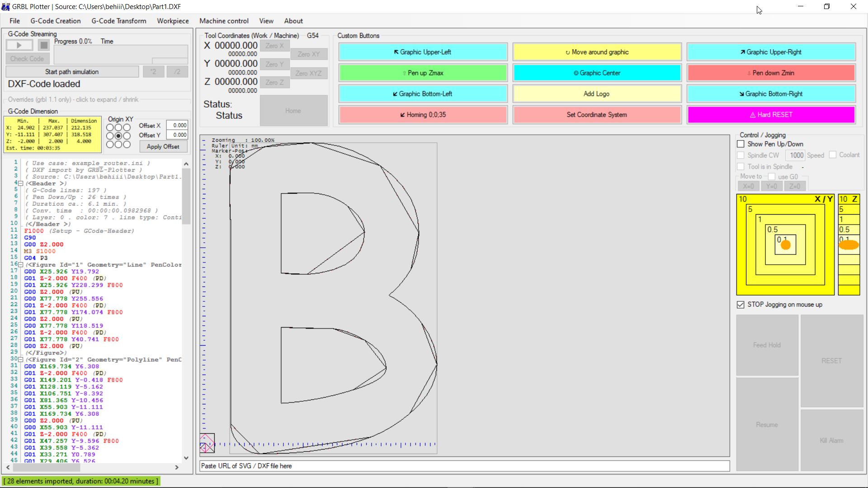This screenshot has height=488, width=868.
Task: Click the Apply Offset button
Action: pyautogui.click(x=163, y=147)
